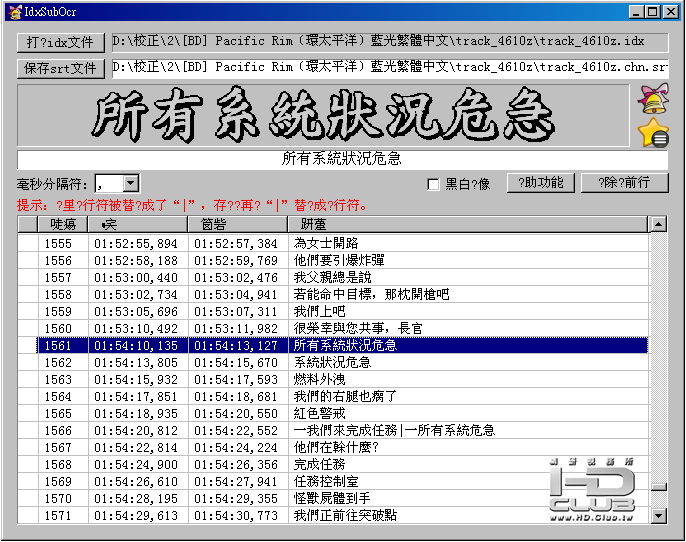The width and height of the screenshot is (686, 542).
Task: Maximize the IdxSubOcr window
Action: coord(653,12)
